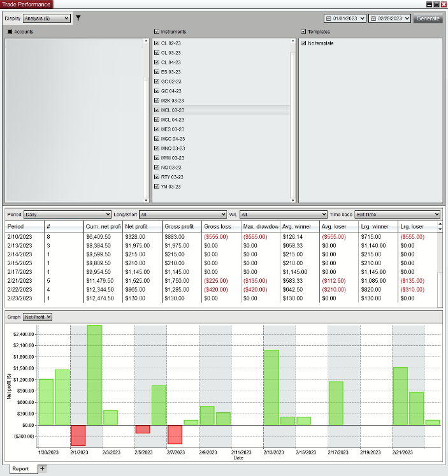Toggle the Templates header checkbox
Screen dimensions: 448x476
coord(303,31)
